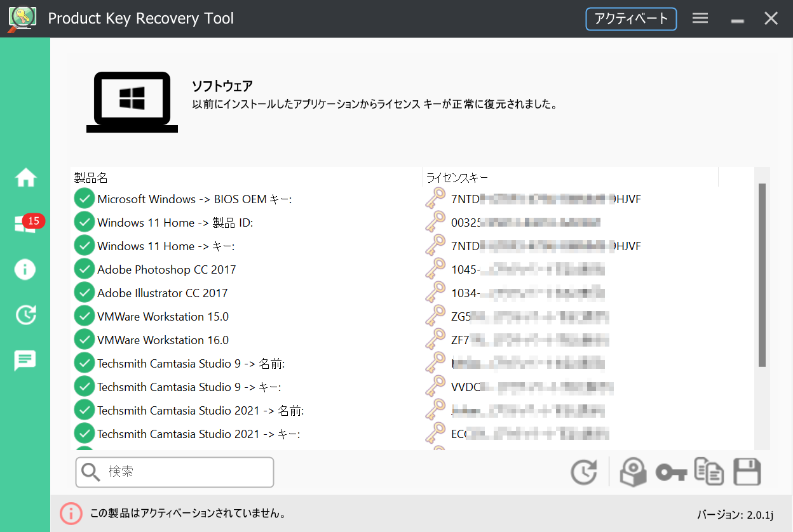Select Techsmith Camtasia Studio 2021 -> キー row

pyautogui.click(x=412, y=434)
